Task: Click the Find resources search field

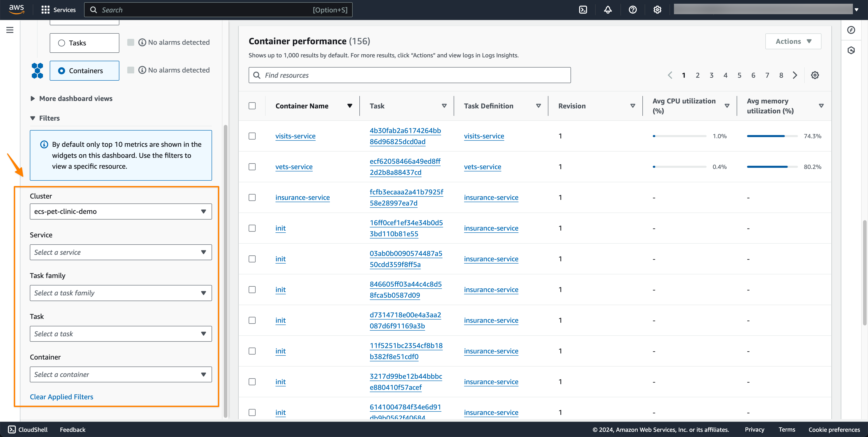Action: [x=409, y=75]
